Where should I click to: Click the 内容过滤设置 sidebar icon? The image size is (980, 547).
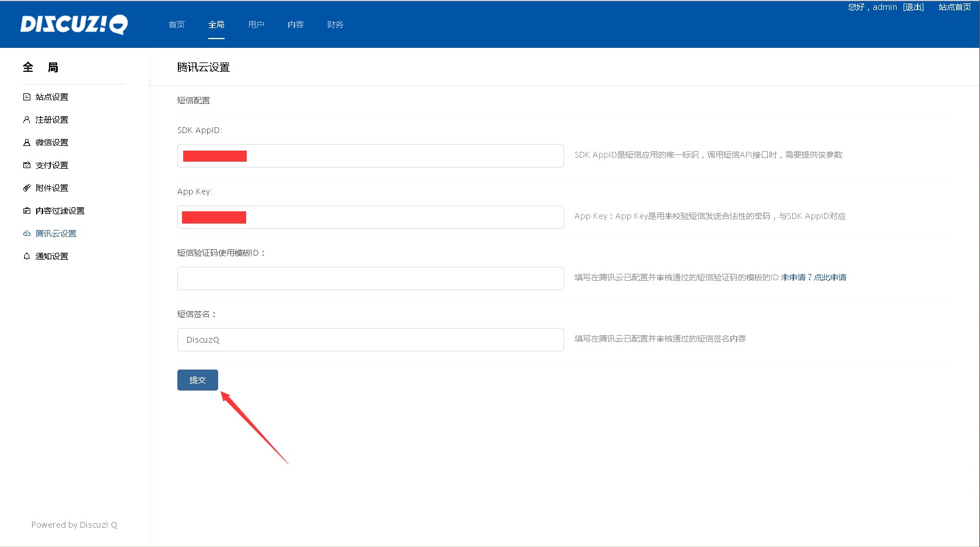[26, 211]
